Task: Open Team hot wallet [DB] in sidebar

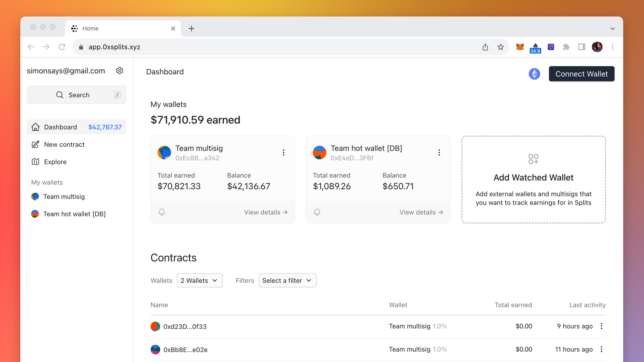Action: pos(74,214)
